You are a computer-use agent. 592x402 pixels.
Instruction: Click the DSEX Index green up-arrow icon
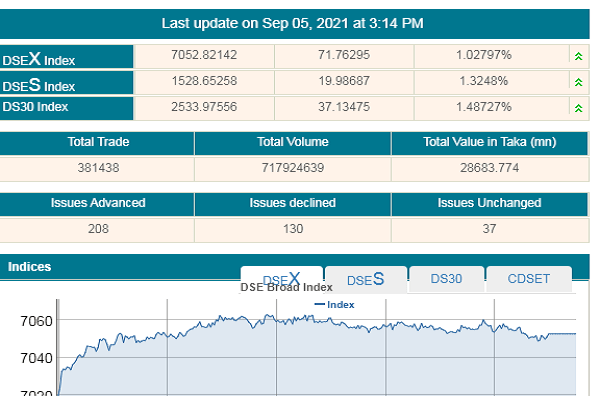click(x=578, y=57)
